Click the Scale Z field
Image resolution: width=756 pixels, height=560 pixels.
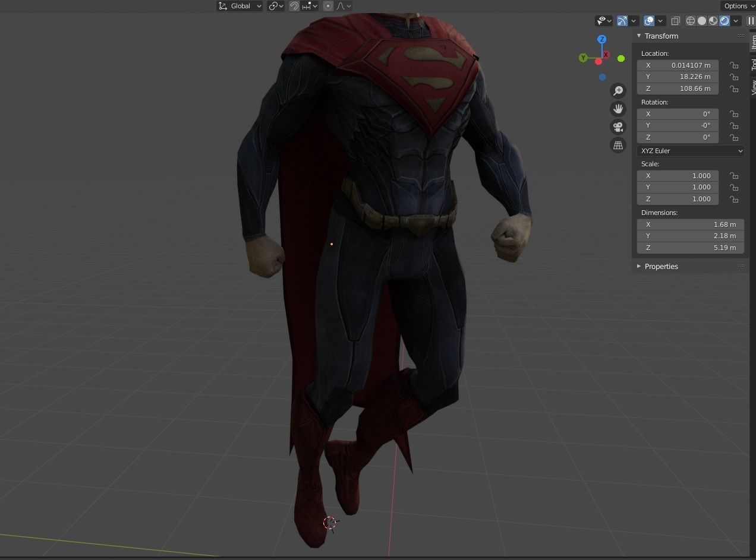click(x=678, y=199)
